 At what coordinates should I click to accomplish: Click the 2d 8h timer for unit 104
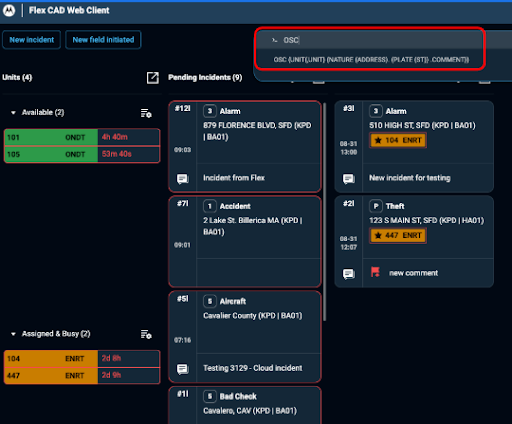(111, 358)
